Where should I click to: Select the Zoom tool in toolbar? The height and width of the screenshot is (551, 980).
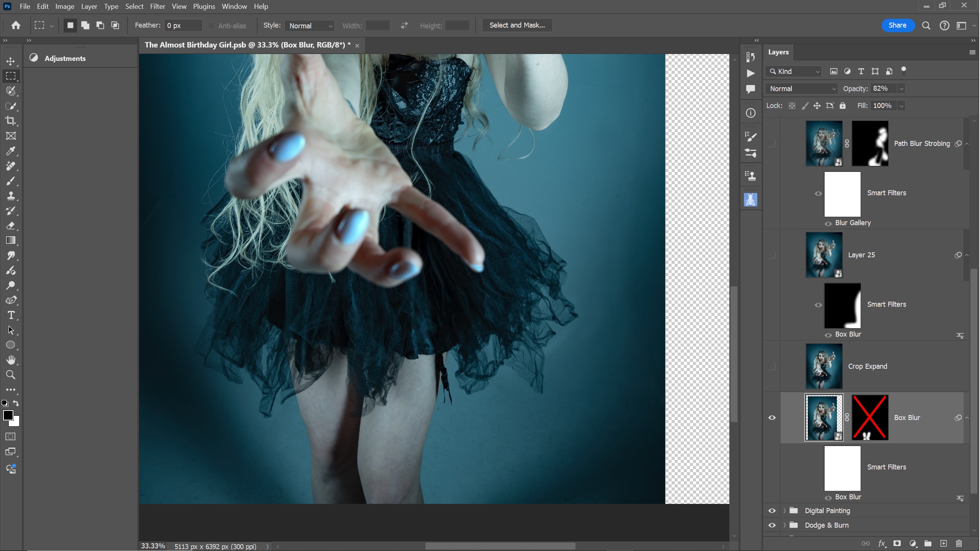tap(11, 375)
